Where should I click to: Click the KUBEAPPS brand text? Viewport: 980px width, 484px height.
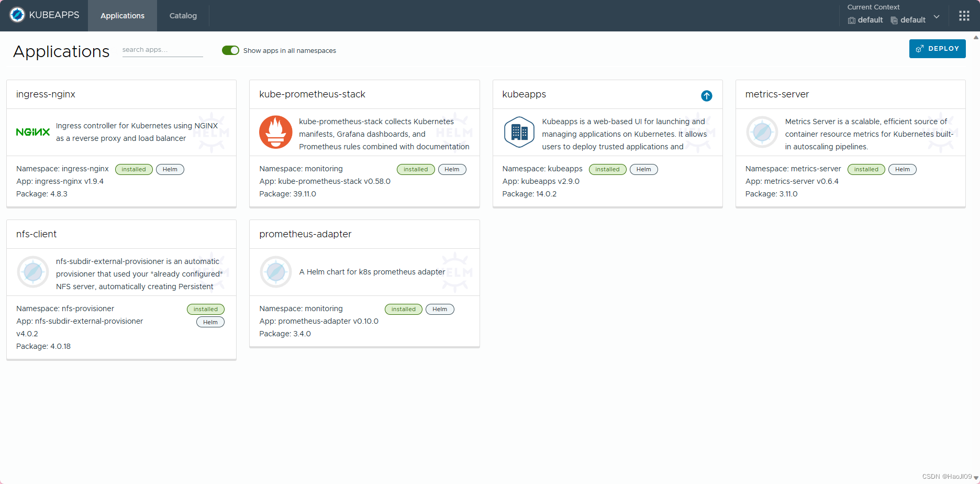(54, 15)
